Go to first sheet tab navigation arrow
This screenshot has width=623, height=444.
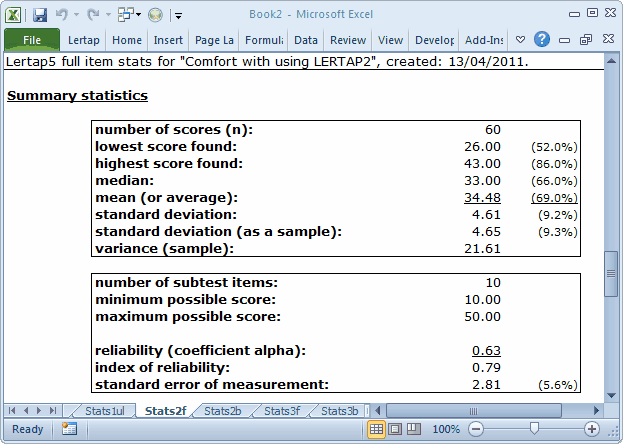point(12,411)
